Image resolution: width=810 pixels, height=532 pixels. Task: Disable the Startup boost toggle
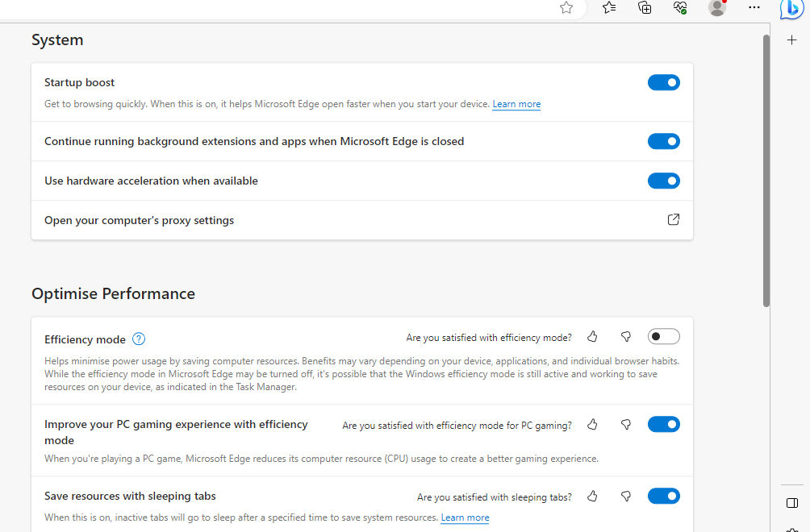point(664,82)
